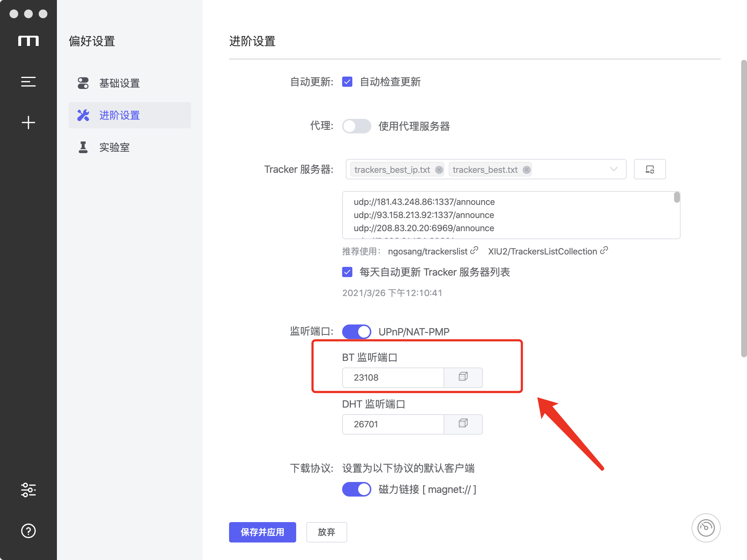This screenshot has width=747, height=560.
Task: Randomize DHT listen port with dice icon
Action: click(463, 424)
